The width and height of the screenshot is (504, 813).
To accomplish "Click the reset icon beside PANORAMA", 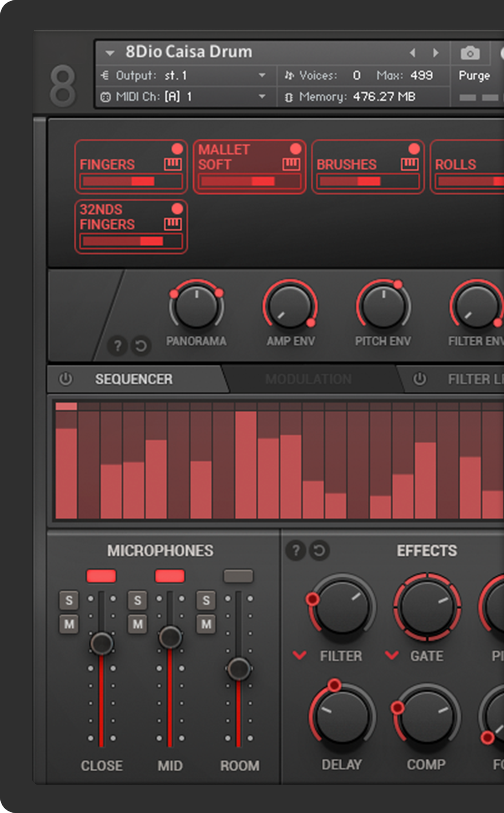I will (141, 346).
